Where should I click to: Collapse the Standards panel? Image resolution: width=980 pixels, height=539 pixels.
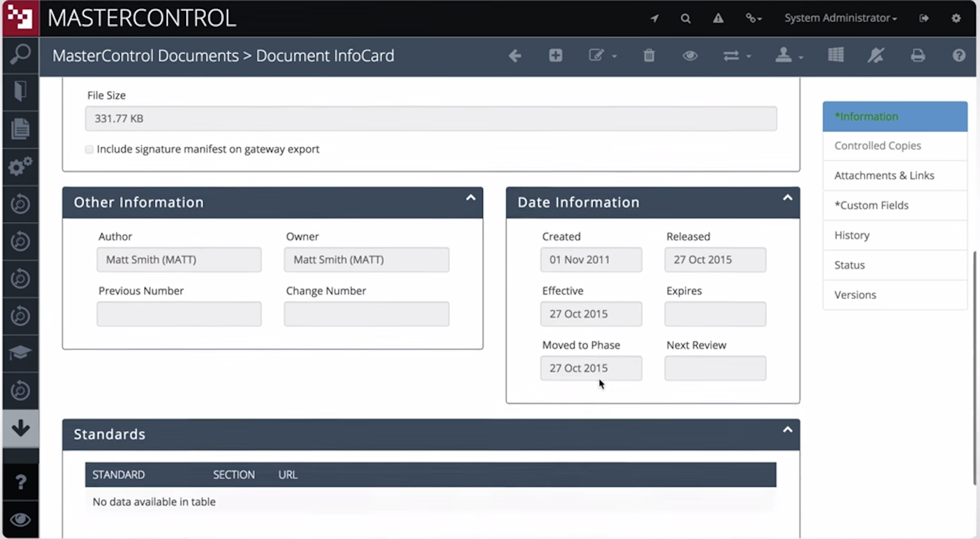click(787, 430)
